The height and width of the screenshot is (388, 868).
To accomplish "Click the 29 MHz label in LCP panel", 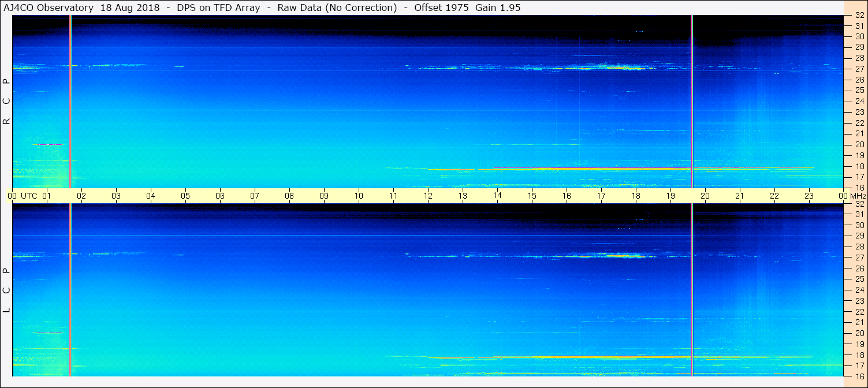I will point(859,236).
